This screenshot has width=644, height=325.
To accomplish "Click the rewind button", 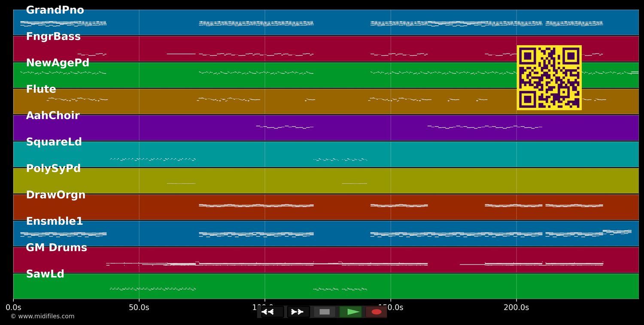I will (x=271, y=312).
